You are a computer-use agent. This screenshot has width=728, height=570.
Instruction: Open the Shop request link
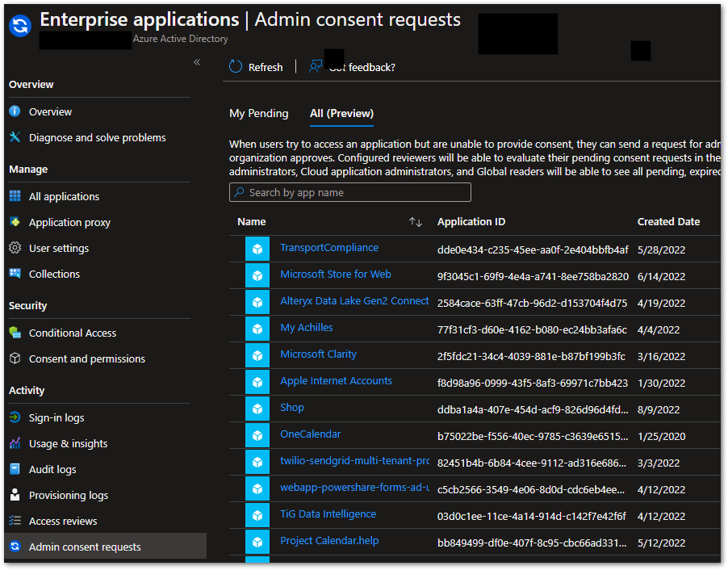point(292,408)
